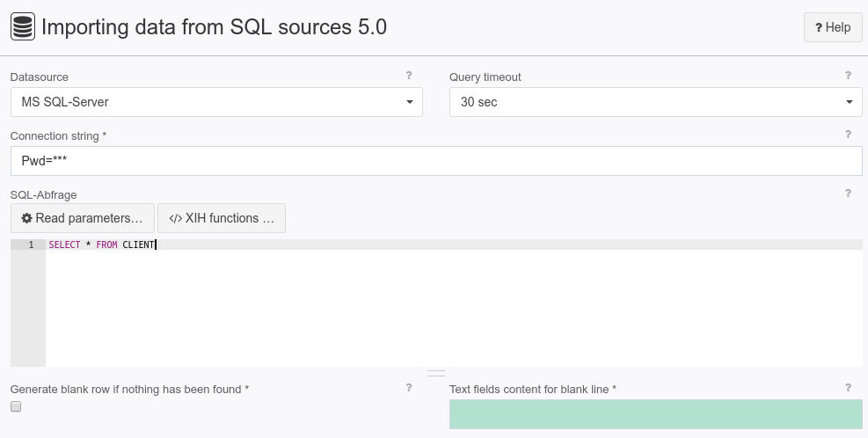
Task: Click the Read parameters button
Action: pyautogui.click(x=83, y=218)
